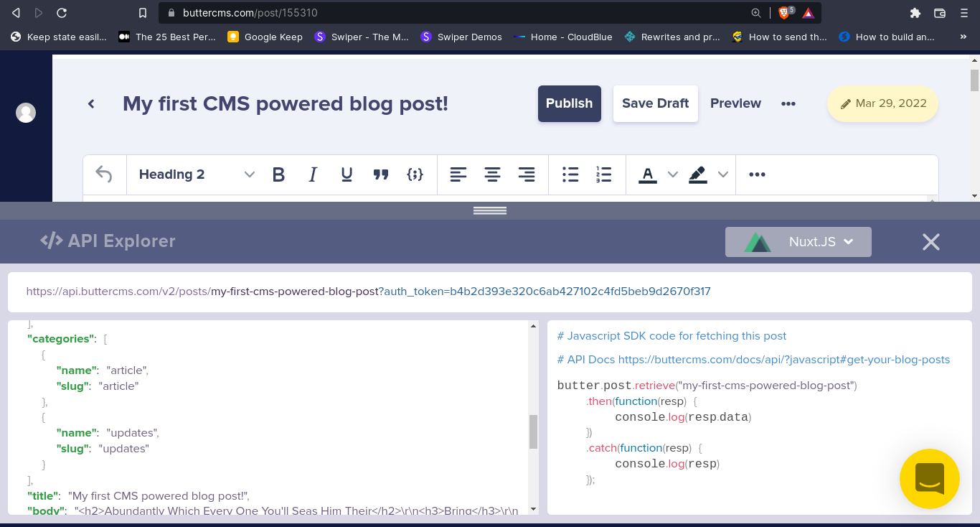Screen dimensions: 980x527
Task: Open the browser hamburger menu
Action: [x=964, y=13]
